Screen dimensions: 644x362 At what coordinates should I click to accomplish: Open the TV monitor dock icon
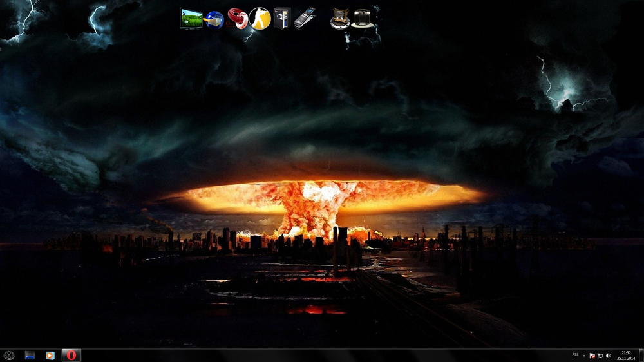191,18
